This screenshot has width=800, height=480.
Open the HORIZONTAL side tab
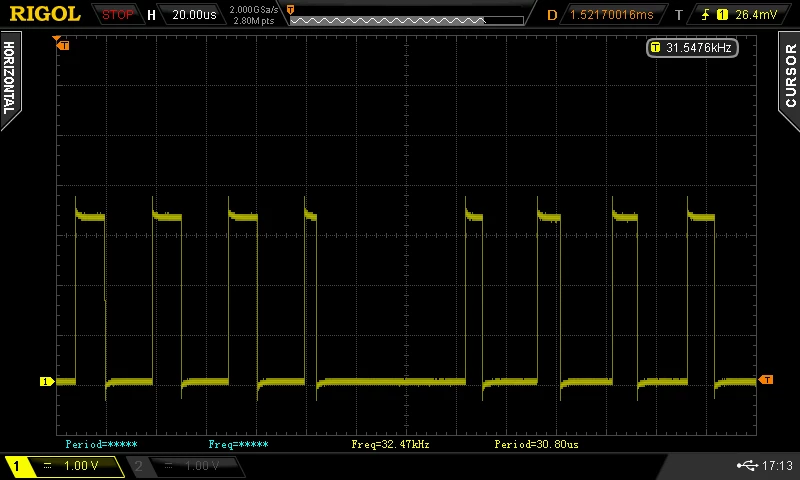[x=10, y=79]
